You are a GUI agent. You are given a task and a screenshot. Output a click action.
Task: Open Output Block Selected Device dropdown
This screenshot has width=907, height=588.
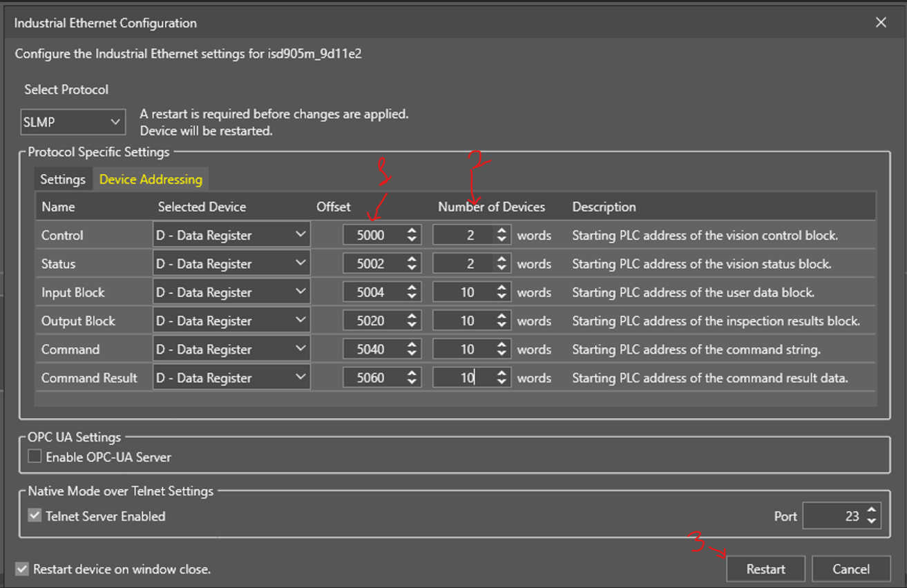pos(231,321)
